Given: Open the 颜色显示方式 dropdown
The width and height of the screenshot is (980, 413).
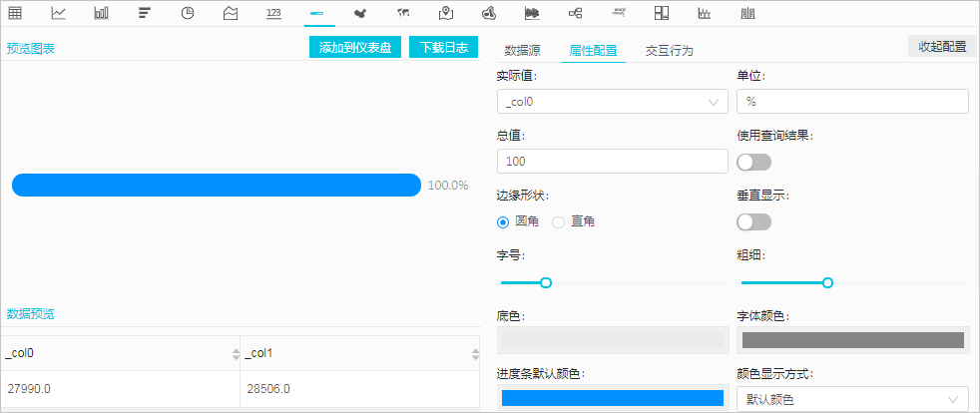Looking at the screenshot, I should 852,399.
